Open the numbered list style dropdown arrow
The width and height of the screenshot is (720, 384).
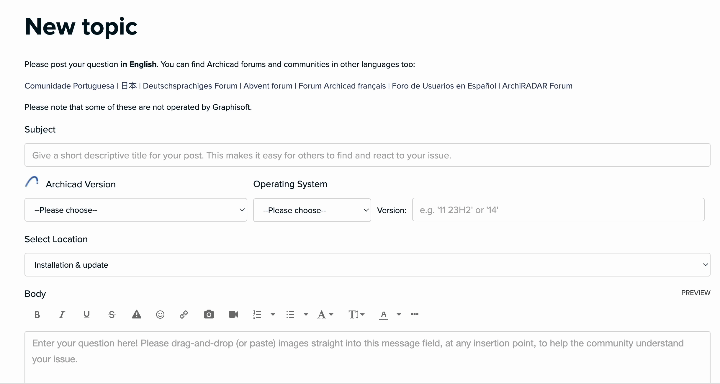coord(273,315)
